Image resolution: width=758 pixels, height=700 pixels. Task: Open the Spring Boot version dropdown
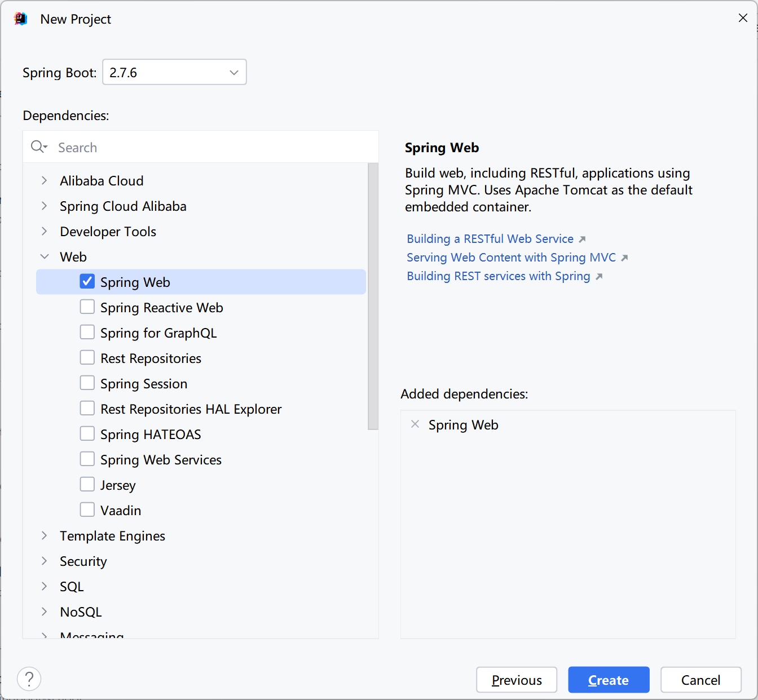pyautogui.click(x=174, y=72)
